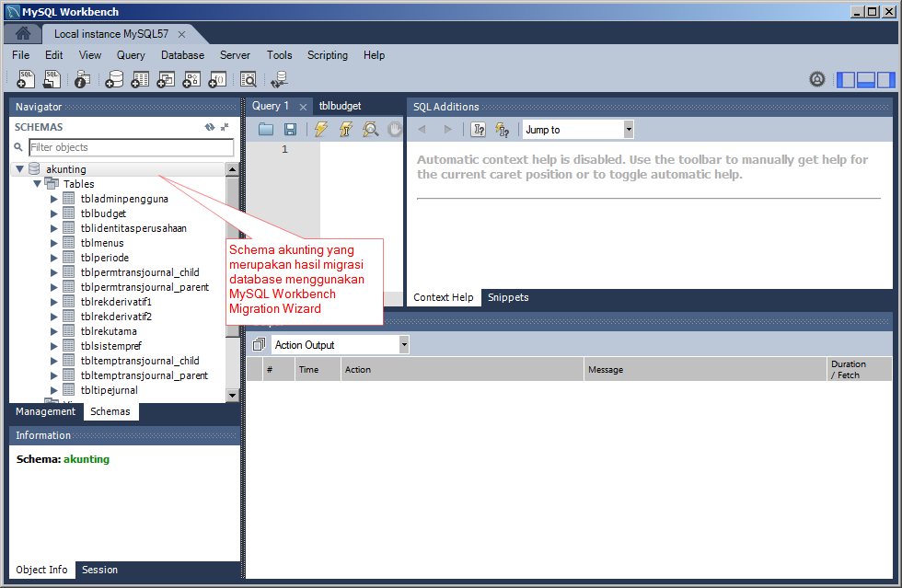The image size is (902, 588).
Task: Click the schema tree scrollbar down arrow
Action: tap(232, 396)
